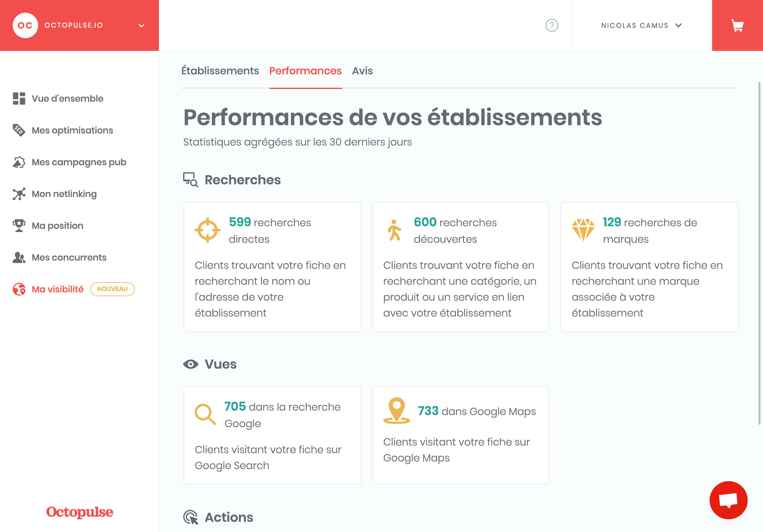Click the Ma visibilité icon
The image size is (763, 532).
18,289
